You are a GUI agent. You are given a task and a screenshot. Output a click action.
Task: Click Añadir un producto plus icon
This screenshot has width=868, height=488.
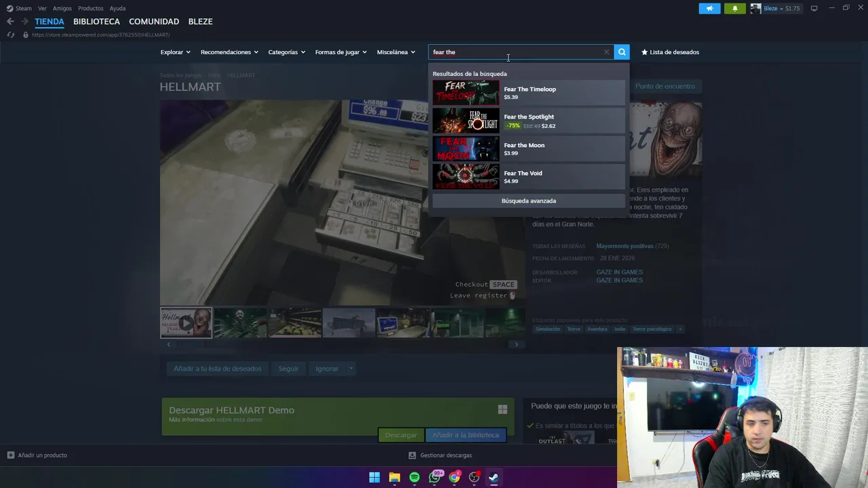pos(10,455)
